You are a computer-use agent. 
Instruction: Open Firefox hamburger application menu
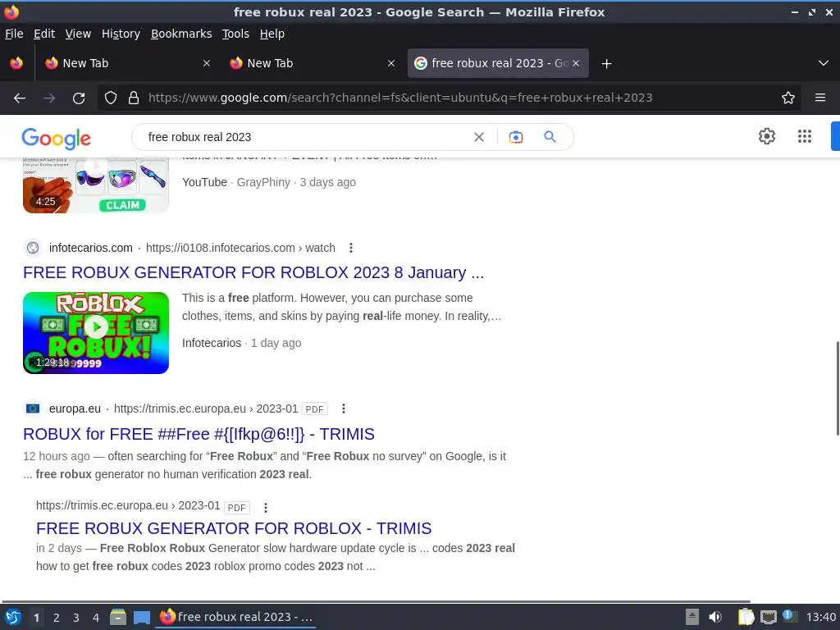pos(819,98)
